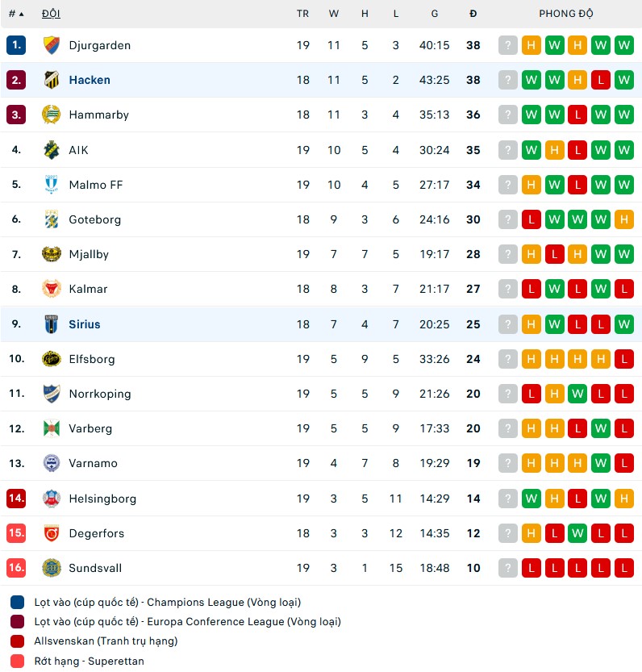Viewport: 642px width, 672px height.
Task: Click the Djurgarden club crest icon
Action: (x=52, y=45)
